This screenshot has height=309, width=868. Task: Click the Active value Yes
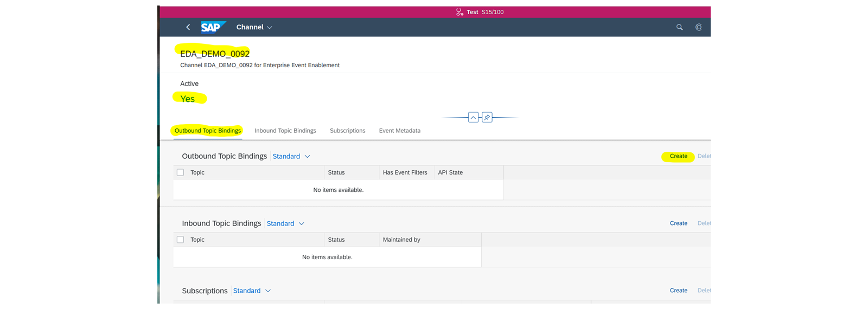(x=188, y=99)
